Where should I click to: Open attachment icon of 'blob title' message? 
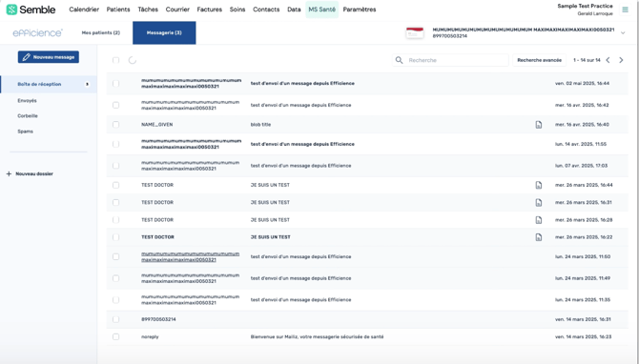[539, 125]
